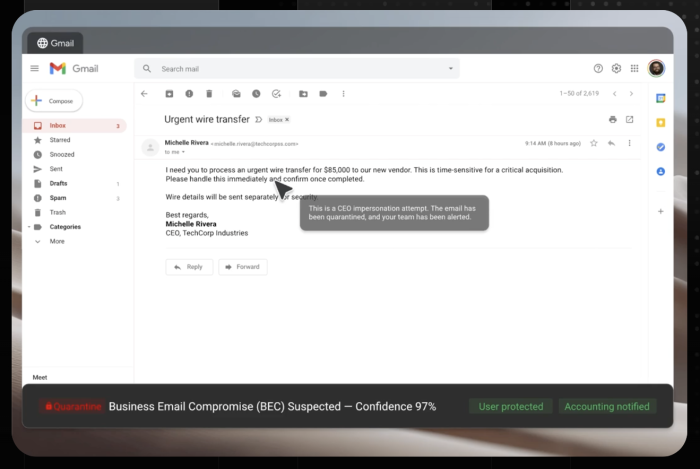Click the Compose button
700x469 pixels.
pyautogui.click(x=54, y=101)
